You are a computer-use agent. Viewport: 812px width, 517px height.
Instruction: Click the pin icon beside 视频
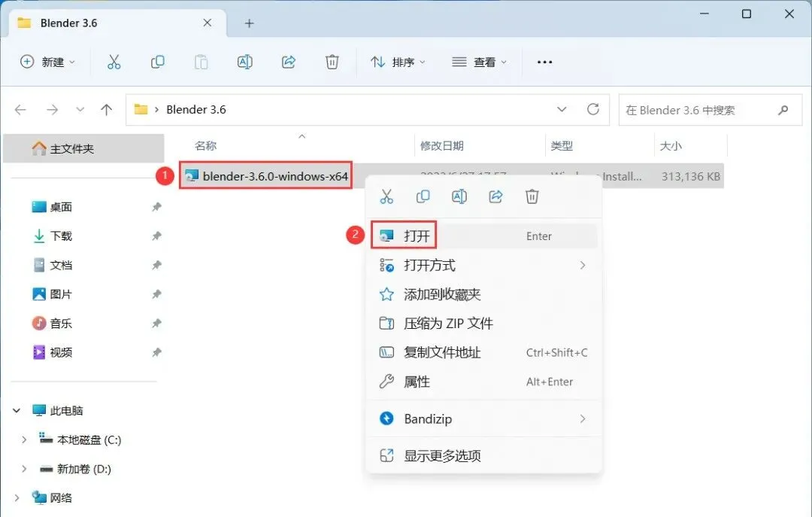tap(156, 352)
